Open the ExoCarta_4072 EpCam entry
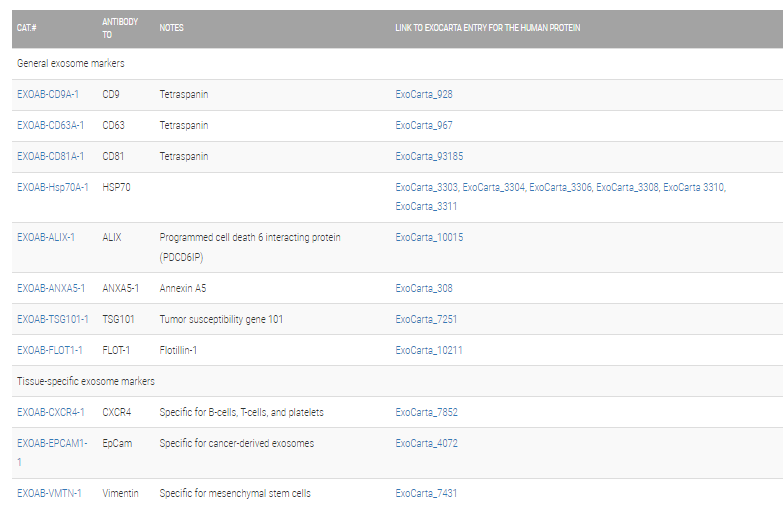 tap(427, 443)
